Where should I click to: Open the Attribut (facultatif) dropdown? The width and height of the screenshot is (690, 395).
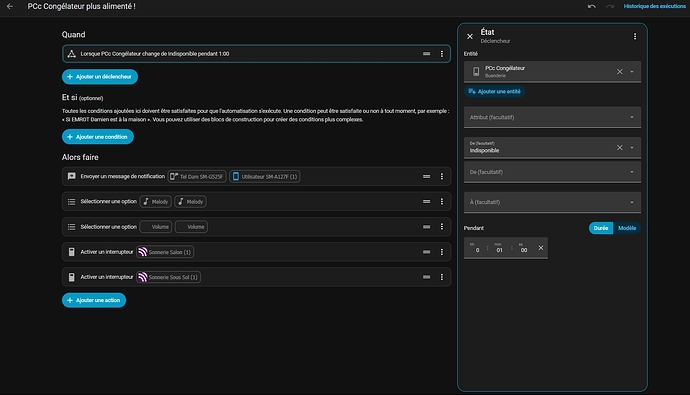[552, 117]
